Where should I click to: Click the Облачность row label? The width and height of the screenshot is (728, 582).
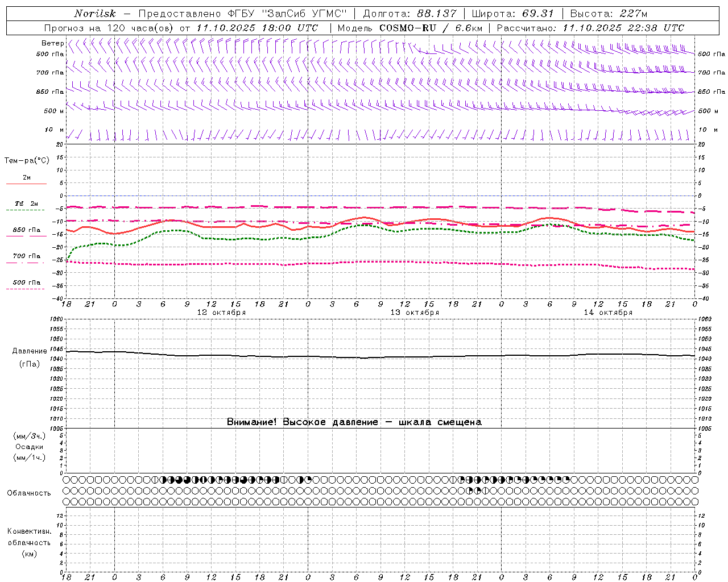[29, 493]
